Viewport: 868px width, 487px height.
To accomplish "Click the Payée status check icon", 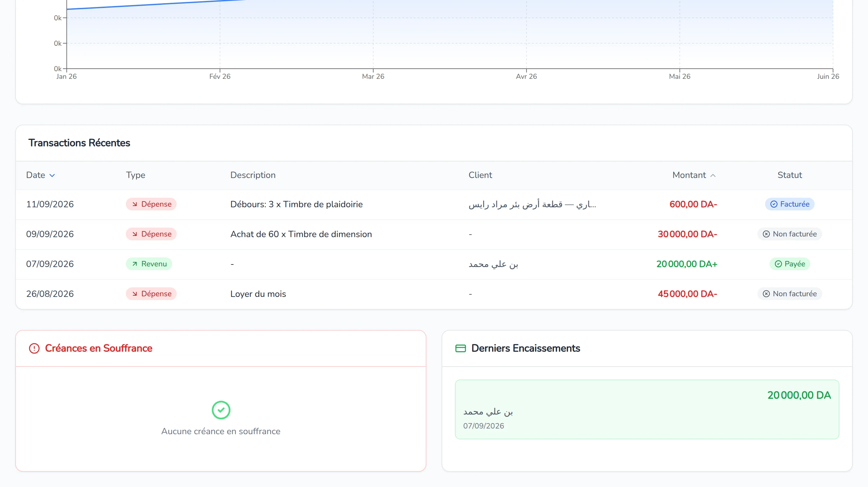I will tap(778, 264).
